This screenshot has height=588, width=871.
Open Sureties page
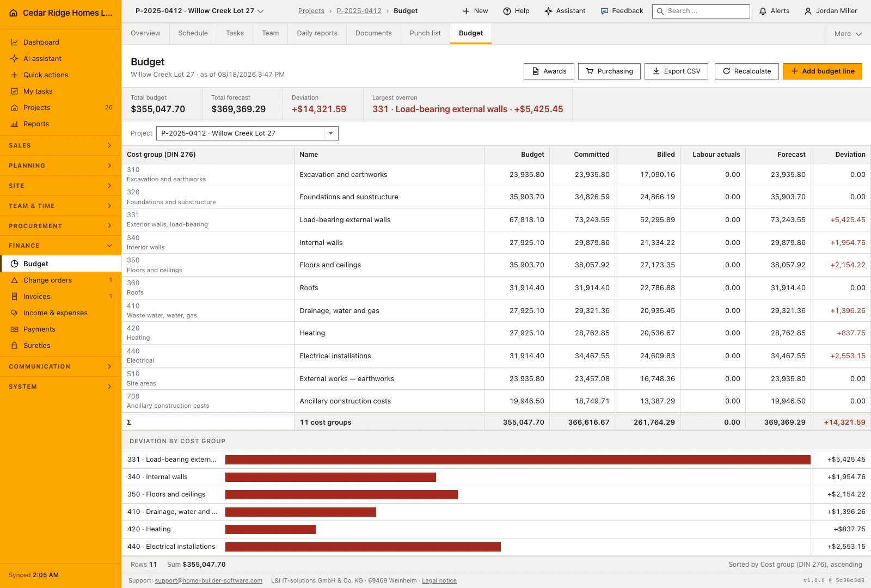(x=60, y=345)
